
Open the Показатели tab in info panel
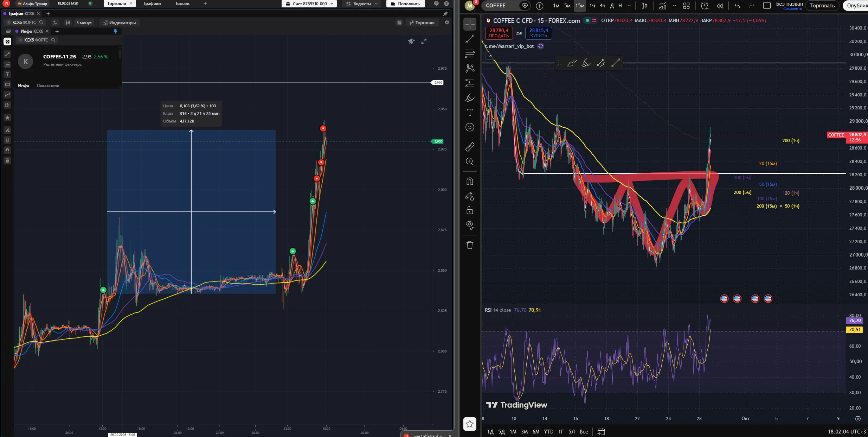48,85
